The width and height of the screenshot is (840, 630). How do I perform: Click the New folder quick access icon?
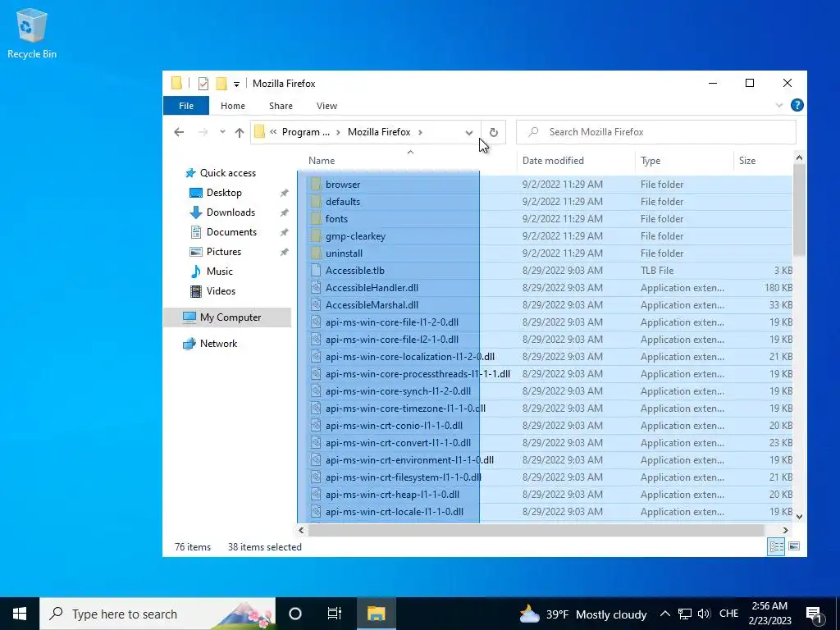pyautogui.click(x=221, y=84)
